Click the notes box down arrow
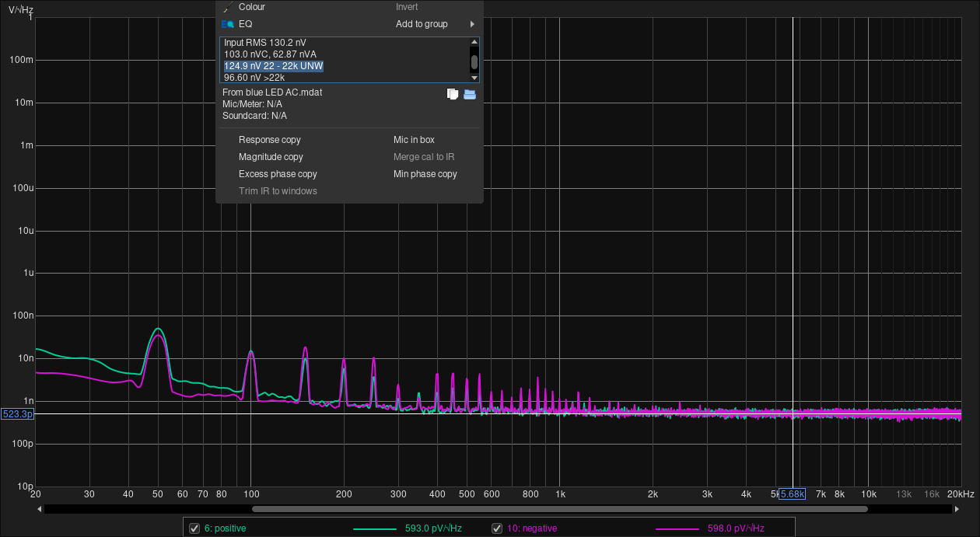Image resolution: width=980 pixels, height=537 pixels. coord(474,78)
